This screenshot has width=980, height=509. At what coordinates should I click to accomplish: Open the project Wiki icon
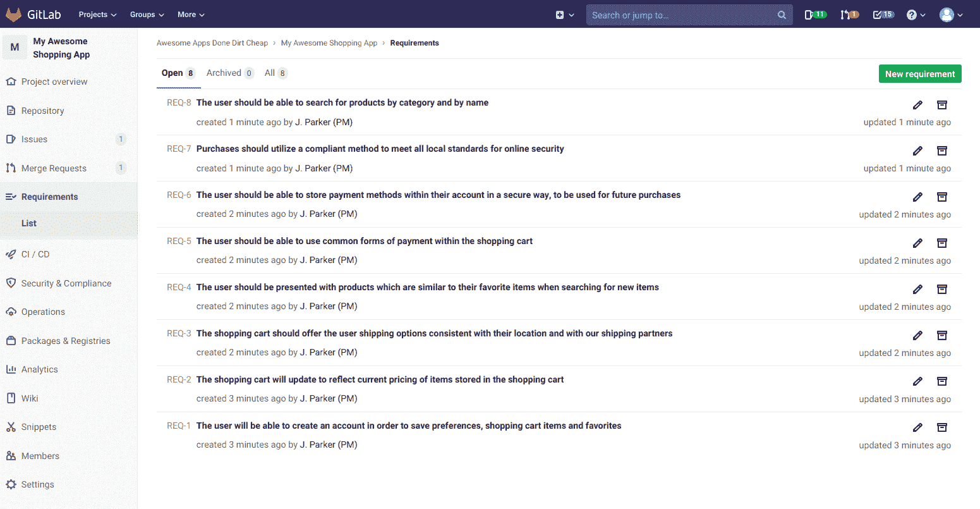11,398
